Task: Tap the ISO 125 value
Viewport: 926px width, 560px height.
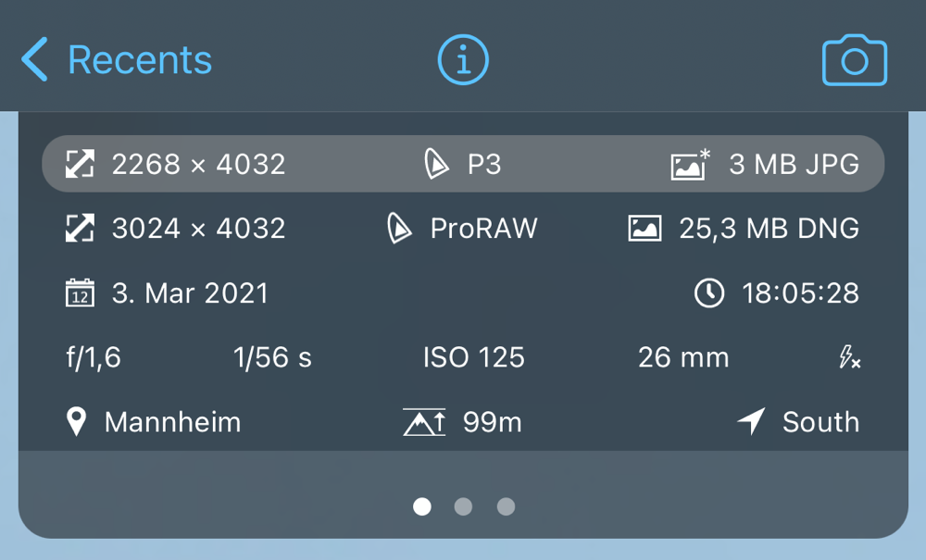Action: (473, 357)
